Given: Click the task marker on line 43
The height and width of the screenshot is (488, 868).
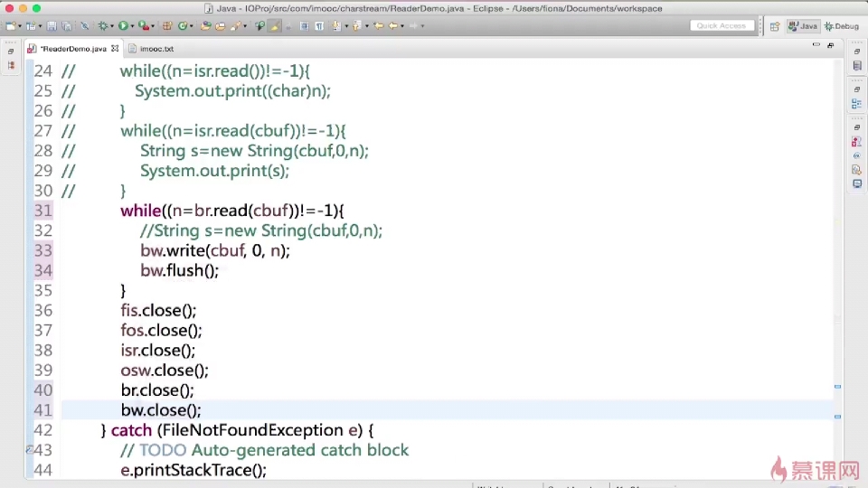Looking at the screenshot, I should coord(30,450).
